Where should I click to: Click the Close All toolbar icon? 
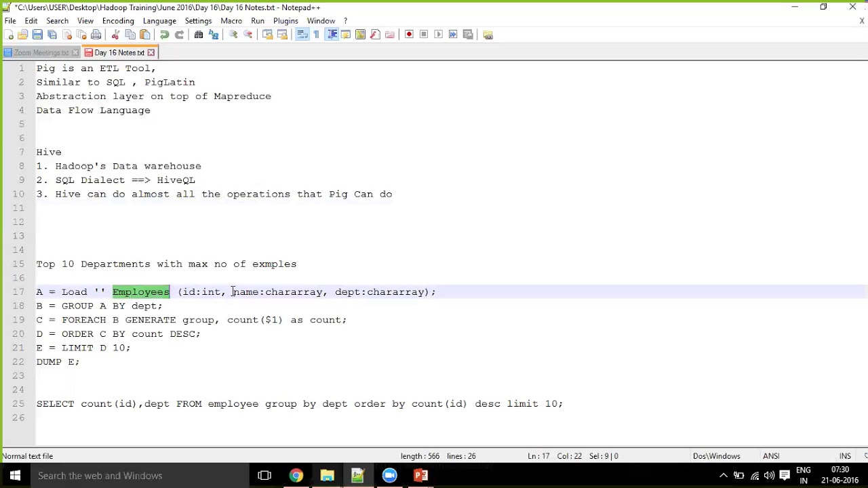pos(81,35)
